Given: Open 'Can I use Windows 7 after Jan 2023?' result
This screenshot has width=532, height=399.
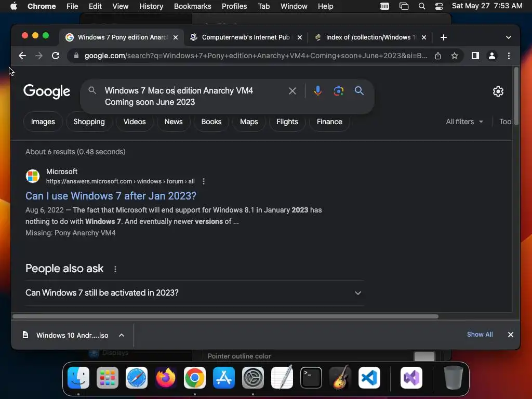Looking at the screenshot, I should tap(111, 196).
